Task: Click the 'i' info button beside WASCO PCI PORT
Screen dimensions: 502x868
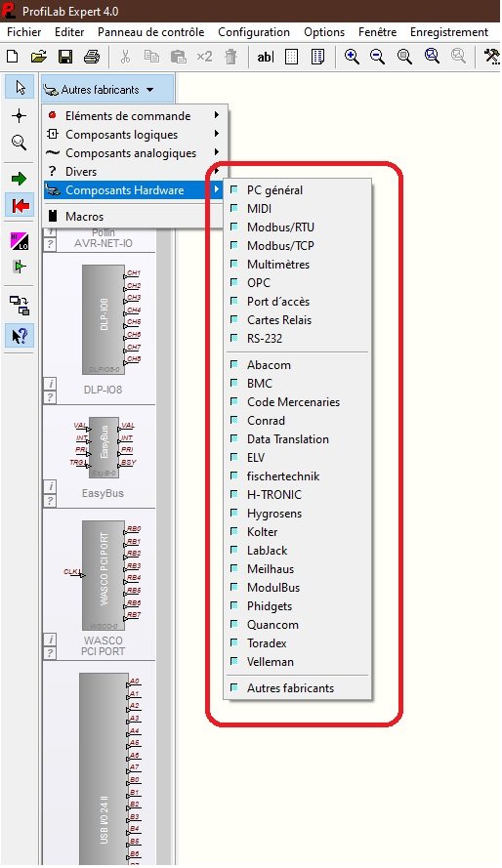Action: (x=51, y=640)
